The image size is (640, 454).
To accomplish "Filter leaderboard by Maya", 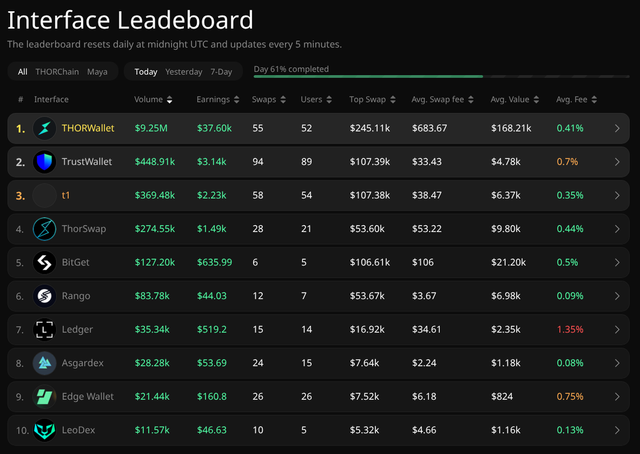I will tap(97, 72).
